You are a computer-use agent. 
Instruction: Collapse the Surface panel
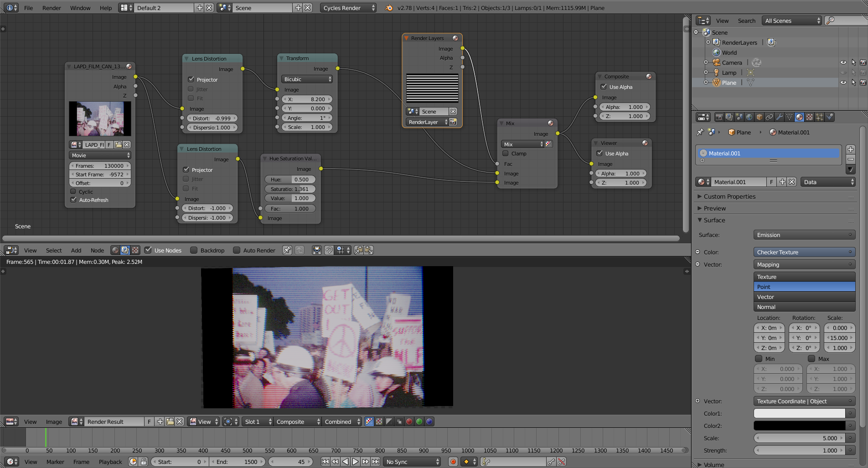(x=714, y=220)
